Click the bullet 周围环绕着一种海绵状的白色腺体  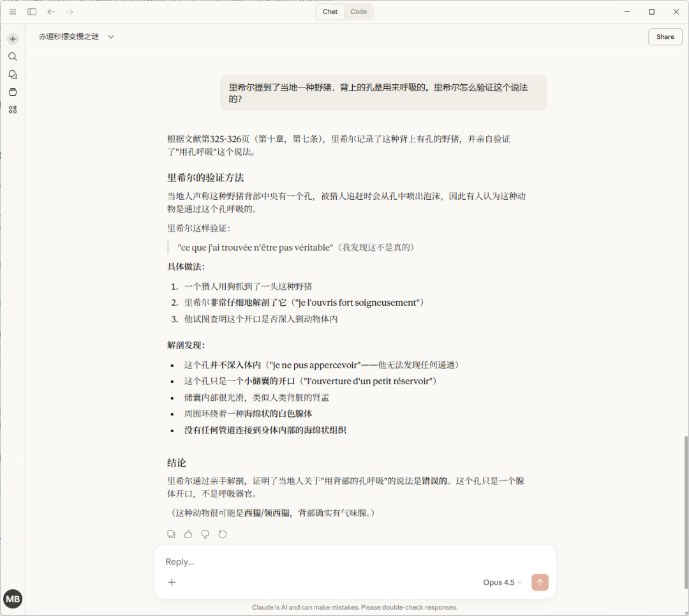point(248,414)
